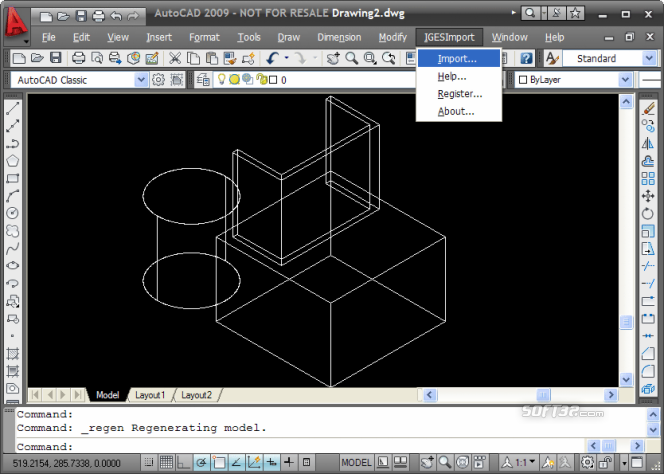Click the Help question mark icon
The image size is (664, 474).
526,58
